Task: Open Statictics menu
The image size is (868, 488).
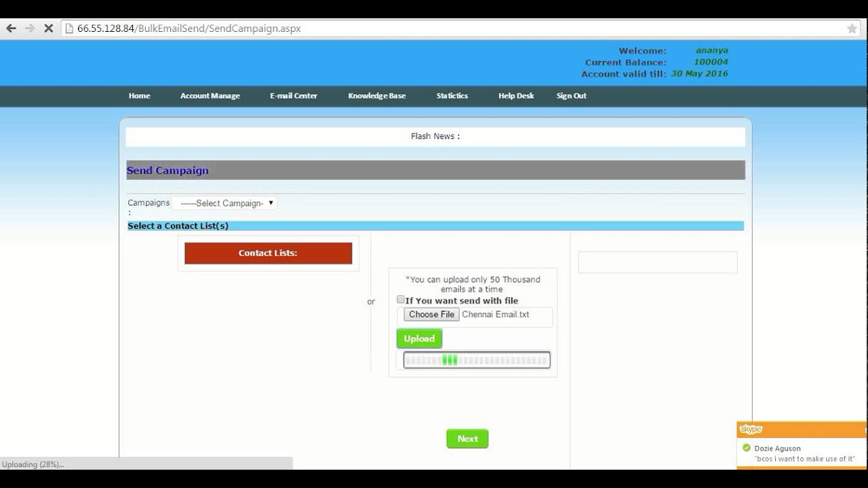Action: [452, 96]
